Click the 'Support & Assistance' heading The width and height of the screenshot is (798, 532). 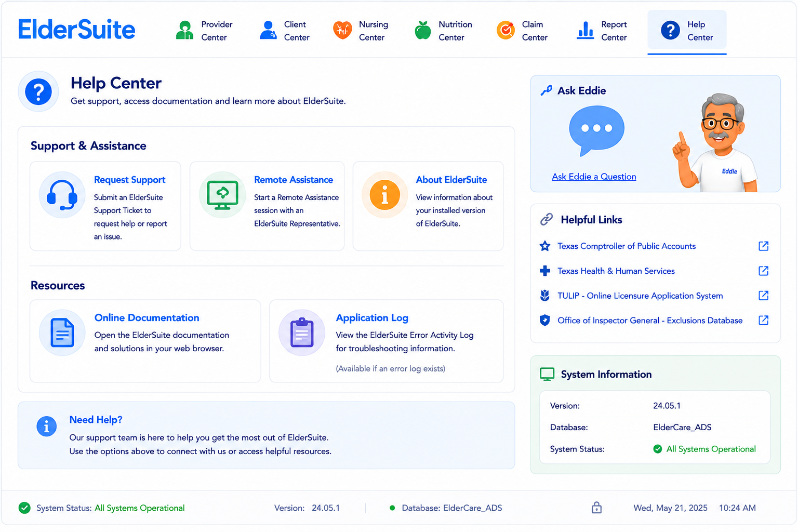pos(88,146)
